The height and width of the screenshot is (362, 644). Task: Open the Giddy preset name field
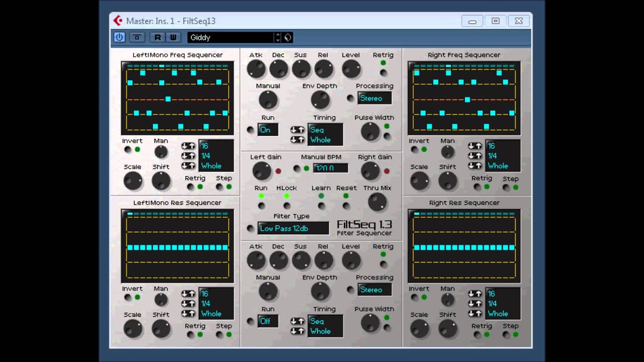coord(230,37)
